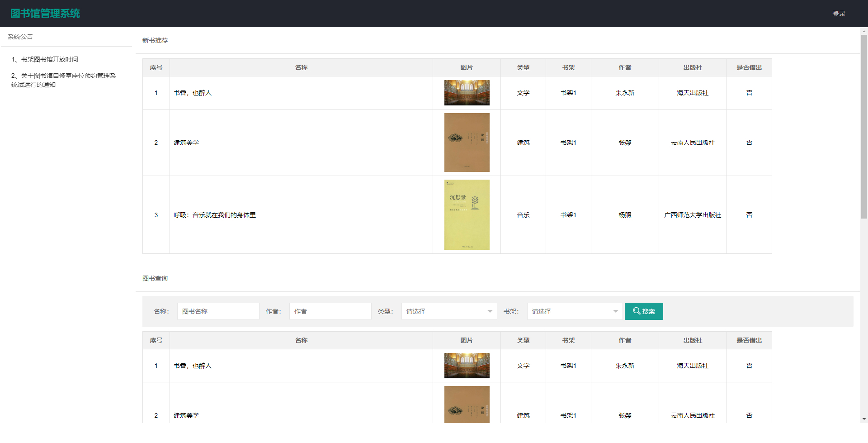Click the 系统公告 sidebar heading
Viewport: 868px width, 443px height.
[x=20, y=37]
